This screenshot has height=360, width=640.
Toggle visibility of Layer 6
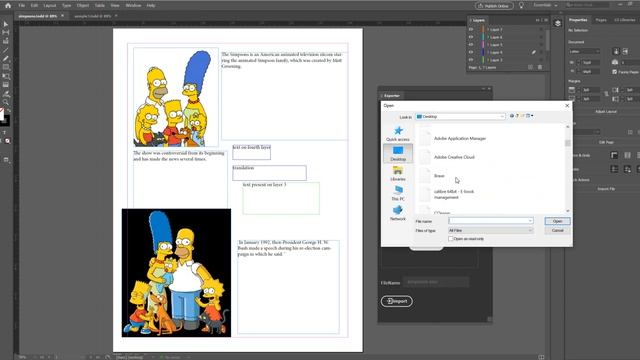[x=471, y=37]
